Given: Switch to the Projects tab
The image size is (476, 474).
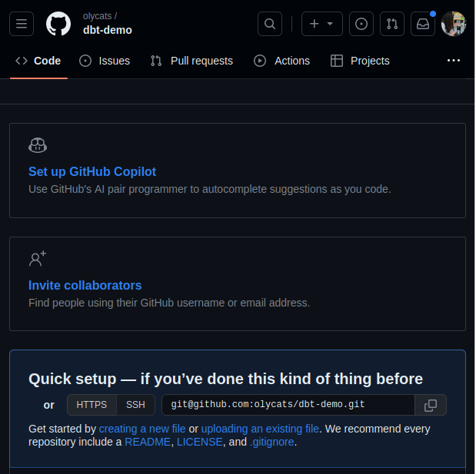Looking at the screenshot, I should click(360, 61).
